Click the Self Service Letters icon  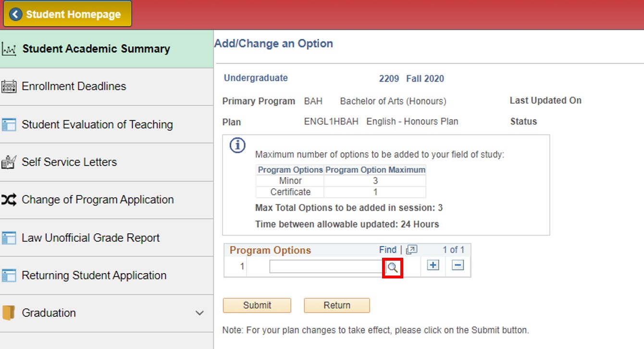click(10, 162)
